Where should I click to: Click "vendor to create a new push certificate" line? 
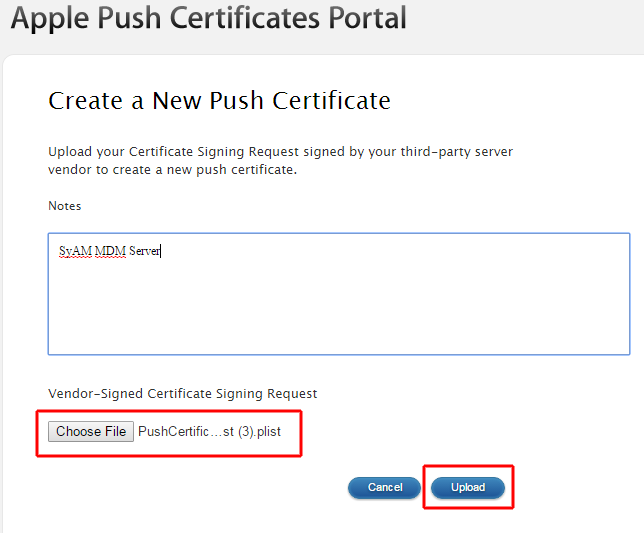pyautogui.click(x=172, y=170)
